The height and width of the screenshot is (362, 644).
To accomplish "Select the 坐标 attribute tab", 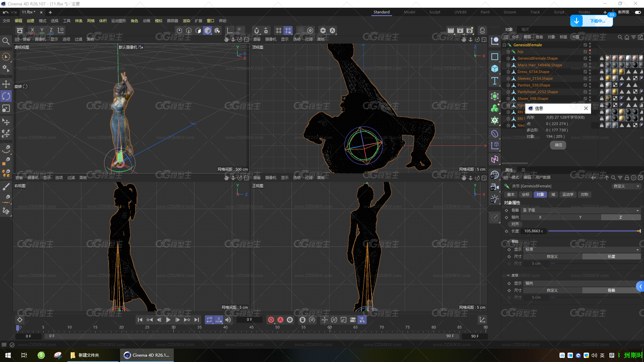I will pyautogui.click(x=526, y=194).
